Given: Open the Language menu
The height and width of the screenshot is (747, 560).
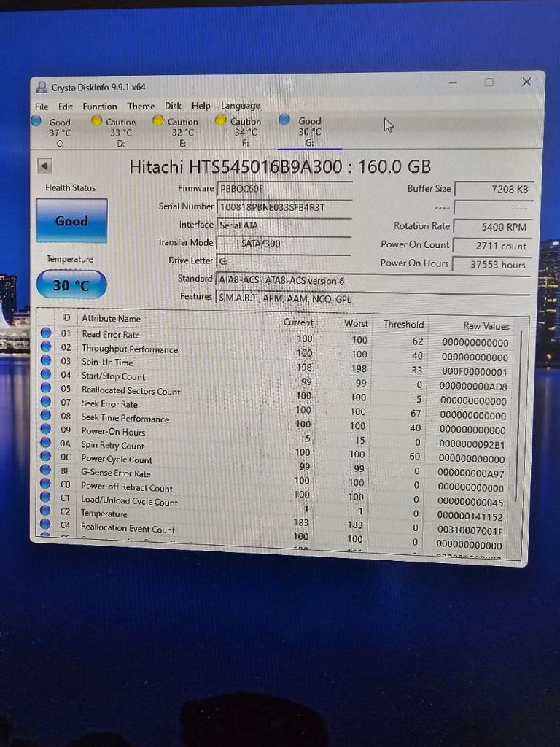Looking at the screenshot, I should pos(241,105).
